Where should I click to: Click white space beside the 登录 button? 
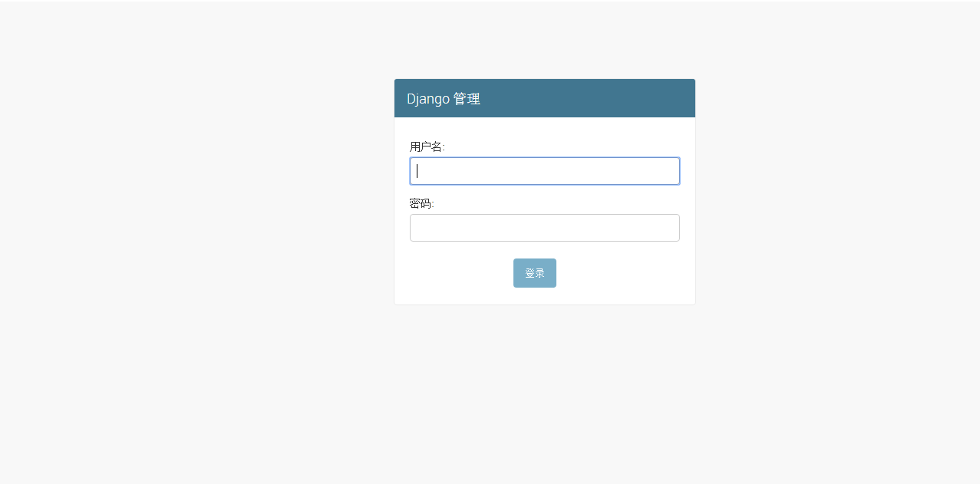pyautogui.click(x=614, y=273)
